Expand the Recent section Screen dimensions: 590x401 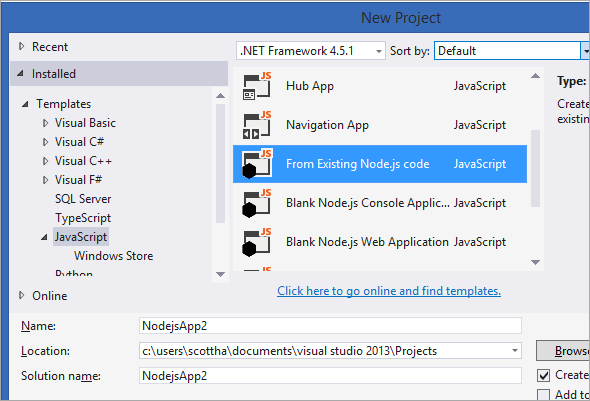tap(21, 46)
